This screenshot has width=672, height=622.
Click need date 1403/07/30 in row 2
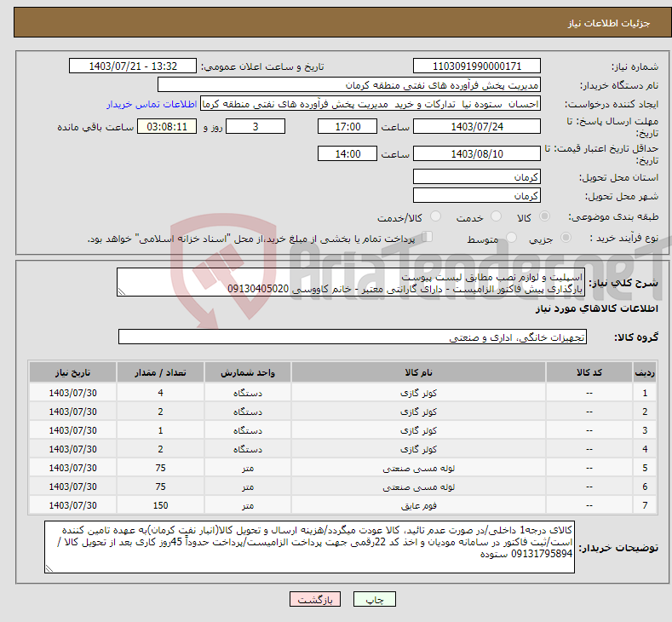(x=73, y=412)
